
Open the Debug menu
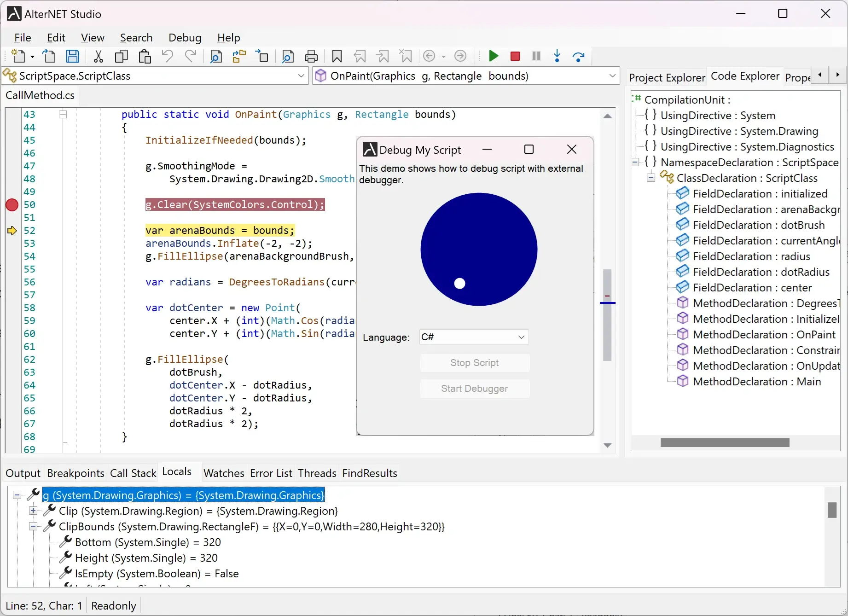[185, 38]
